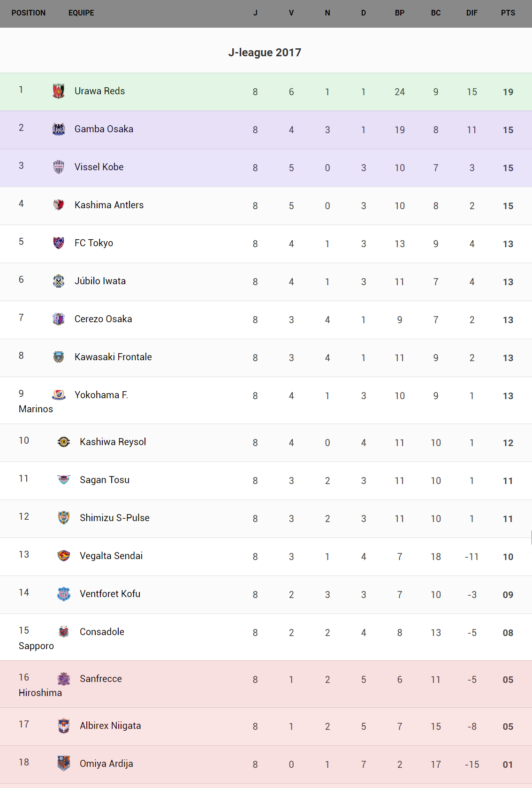Click the POSITION column header
The width and height of the screenshot is (532, 788).
point(29,13)
